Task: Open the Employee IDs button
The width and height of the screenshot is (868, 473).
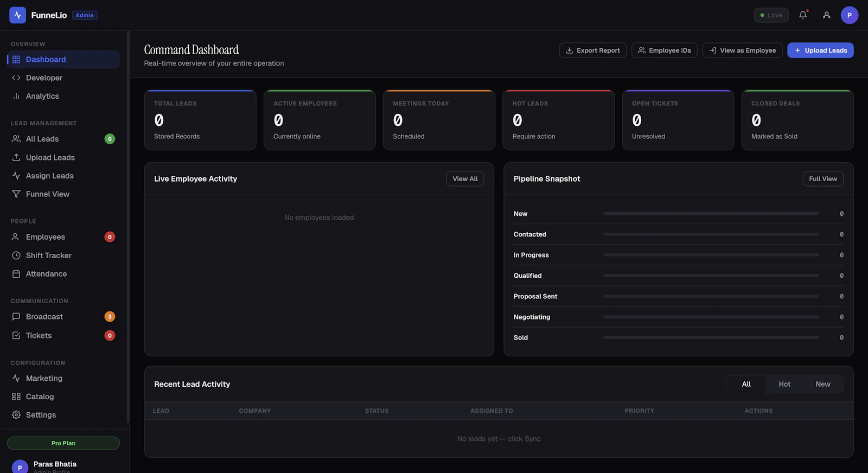Action: (665, 50)
